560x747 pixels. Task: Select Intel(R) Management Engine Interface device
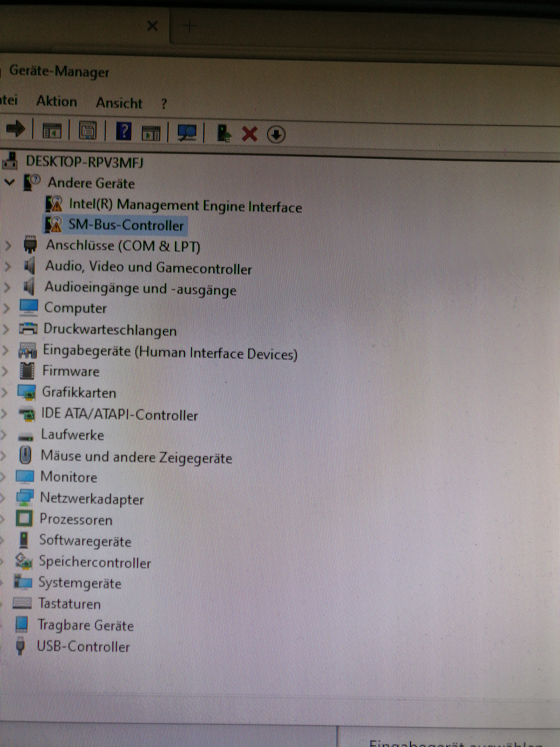(x=185, y=205)
